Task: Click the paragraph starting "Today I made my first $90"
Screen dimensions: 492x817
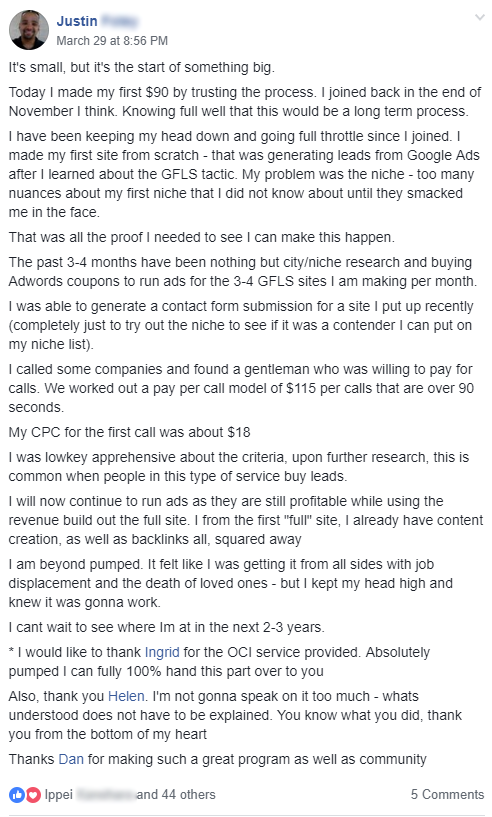Action: tap(245, 102)
